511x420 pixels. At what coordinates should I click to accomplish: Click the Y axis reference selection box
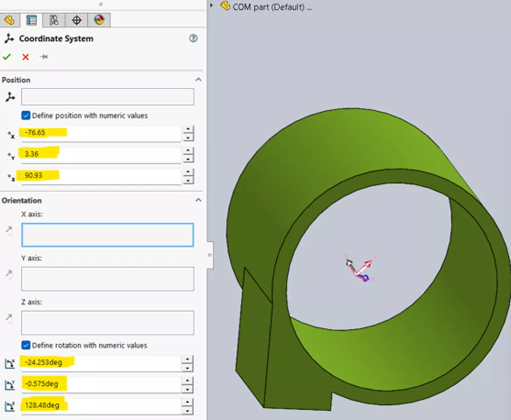pyautogui.click(x=107, y=279)
